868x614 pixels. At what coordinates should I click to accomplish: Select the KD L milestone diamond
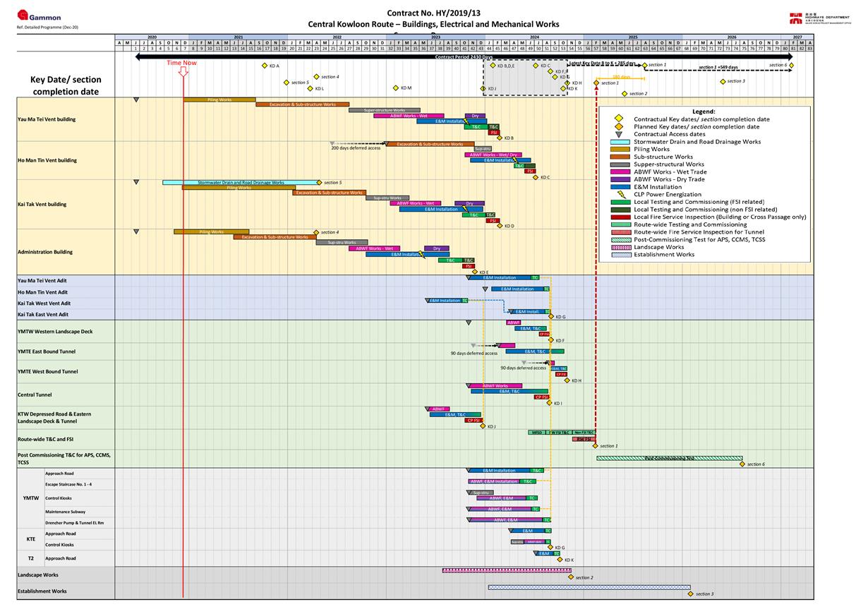[x=310, y=89]
